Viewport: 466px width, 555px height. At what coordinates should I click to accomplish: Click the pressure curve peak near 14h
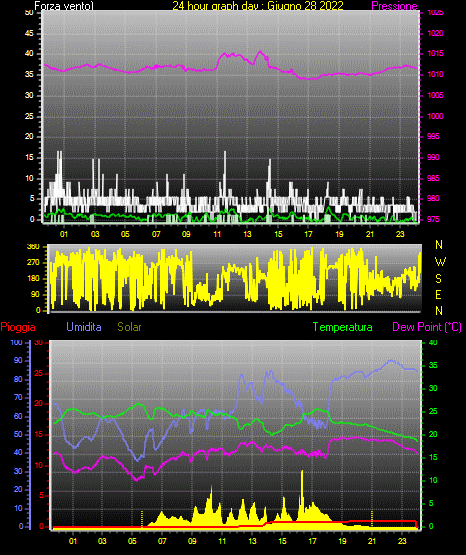pos(261,52)
